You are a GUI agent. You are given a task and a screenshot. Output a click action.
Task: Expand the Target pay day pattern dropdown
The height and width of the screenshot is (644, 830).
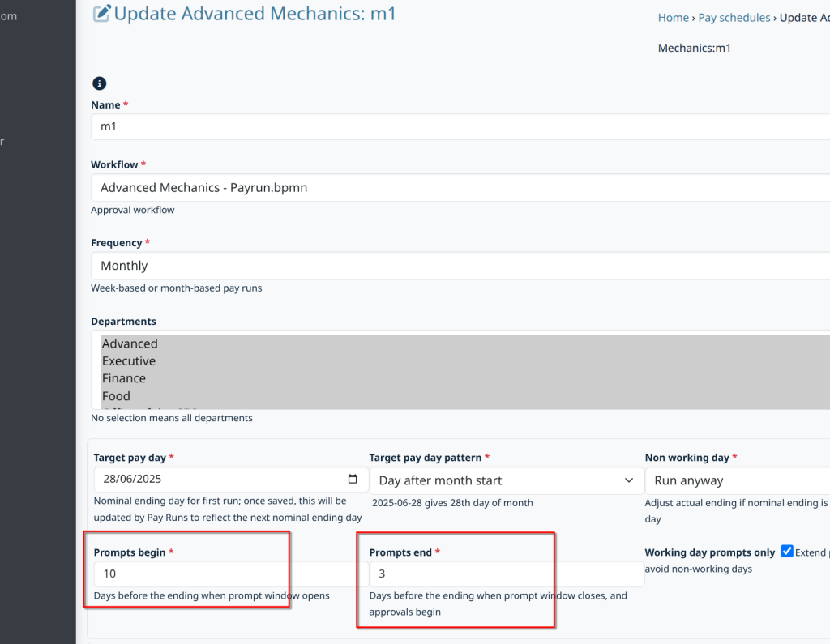pos(628,480)
